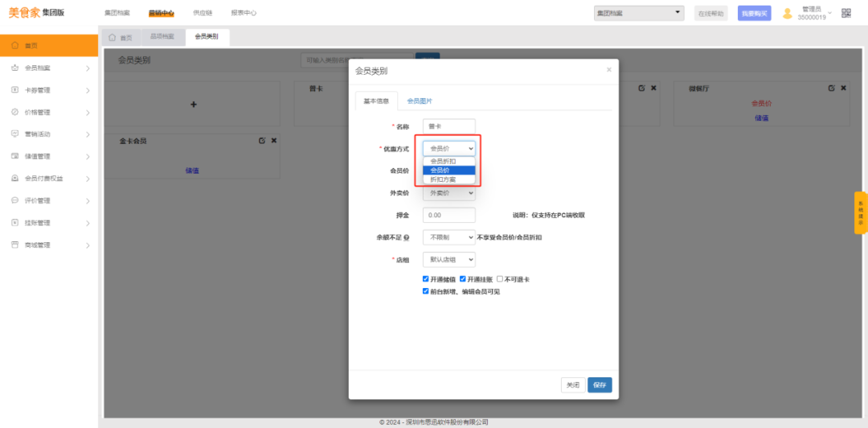Click the 价格管理 sidebar icon

point(15,112)
